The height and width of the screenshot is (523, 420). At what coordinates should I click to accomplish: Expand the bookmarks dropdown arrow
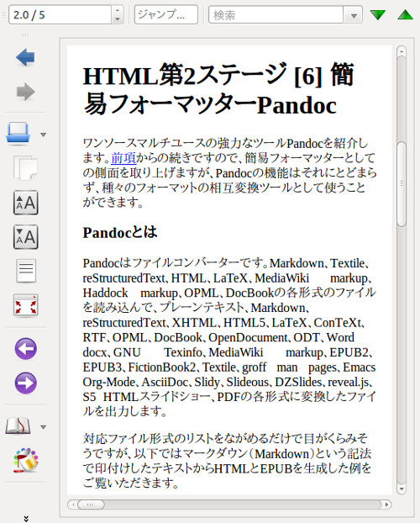[x=44, y=427]
